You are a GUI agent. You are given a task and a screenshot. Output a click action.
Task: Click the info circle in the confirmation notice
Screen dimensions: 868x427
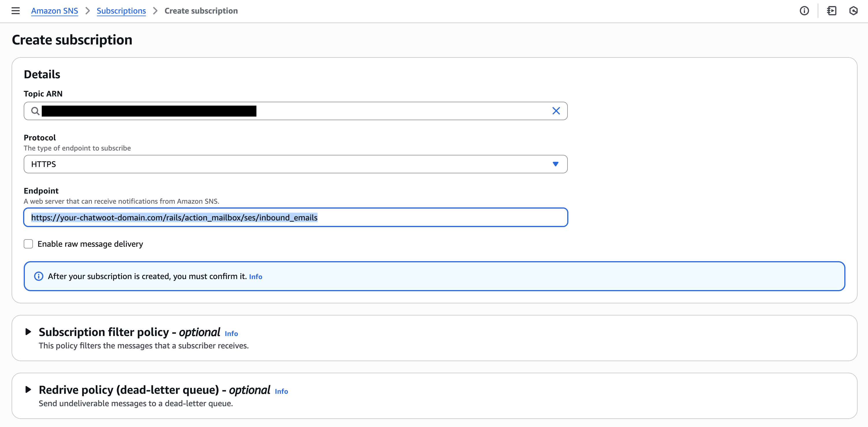point(39,276)
